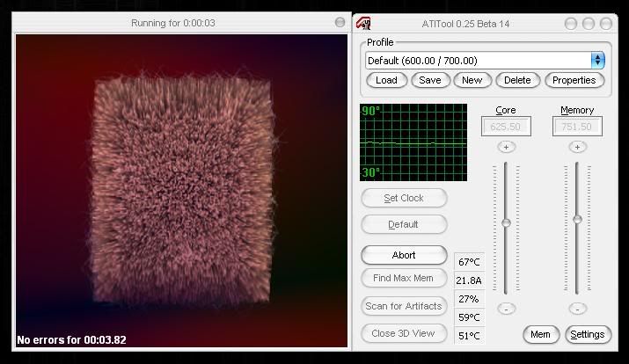
Task: Close the 3D View
Action: click(404, 333)
